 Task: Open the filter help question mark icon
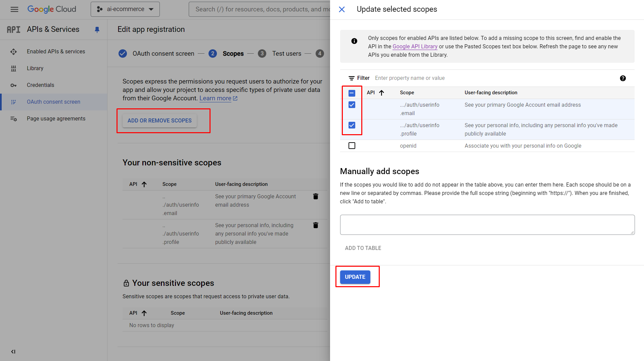pos(623,78)
